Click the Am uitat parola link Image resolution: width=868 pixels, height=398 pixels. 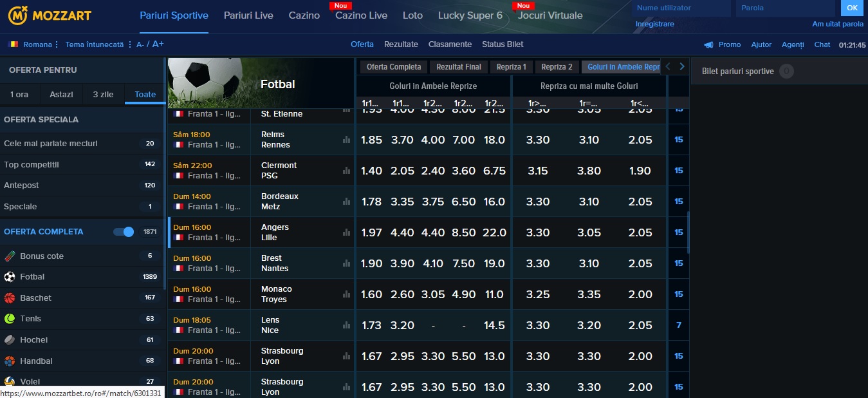[x=838, y=24]
